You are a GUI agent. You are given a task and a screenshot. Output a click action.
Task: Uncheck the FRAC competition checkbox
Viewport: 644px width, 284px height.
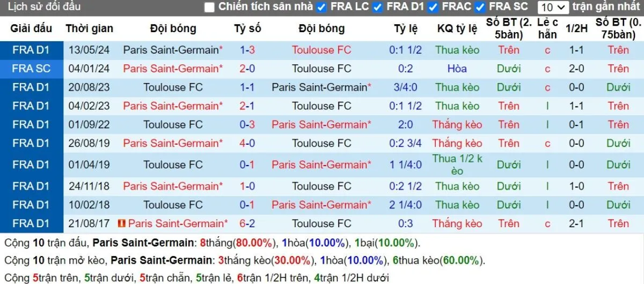coord(433,7)
